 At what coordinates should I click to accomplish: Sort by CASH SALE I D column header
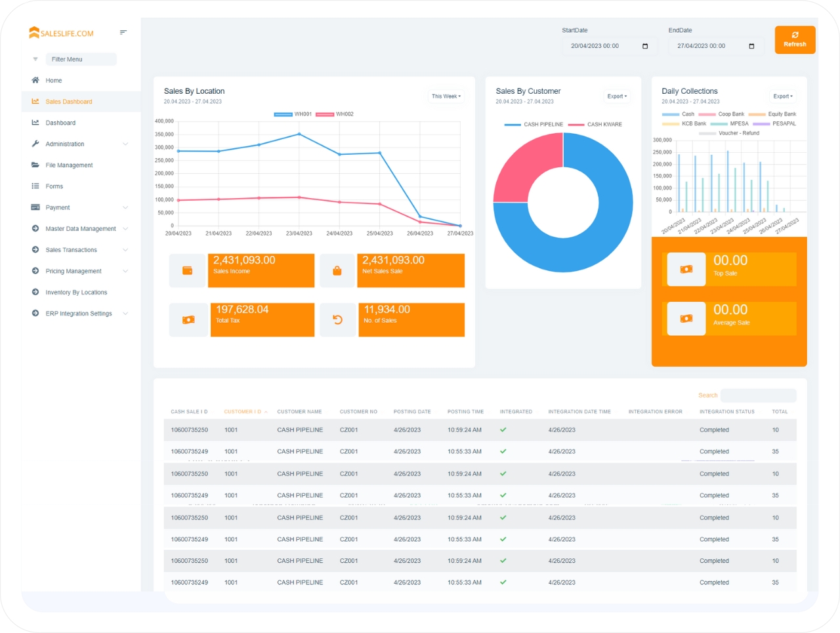click(x=189, y=411)
